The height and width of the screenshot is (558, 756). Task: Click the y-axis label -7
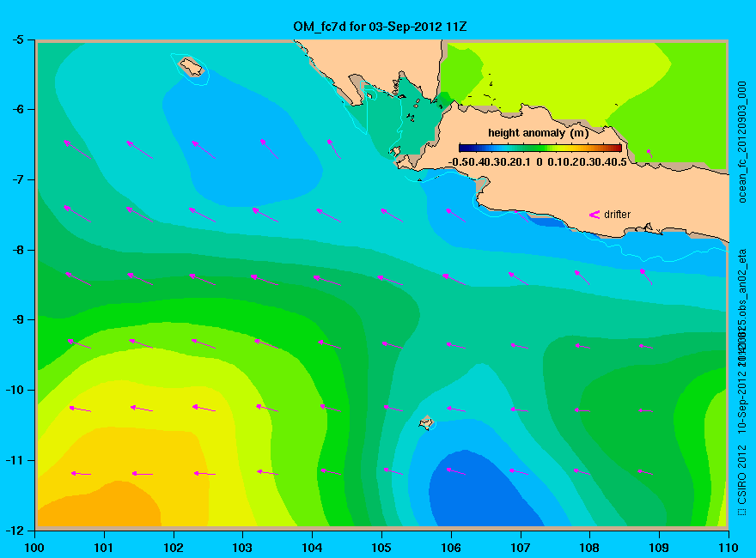point(17,179)
